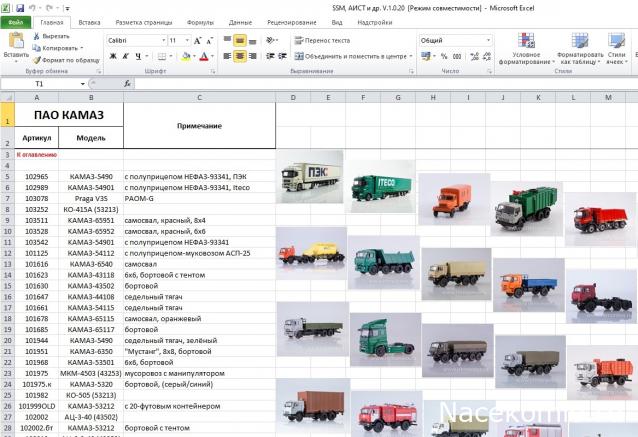Open the fill color dropdown arrow
The image size is (638, 437).
(194, 56)
